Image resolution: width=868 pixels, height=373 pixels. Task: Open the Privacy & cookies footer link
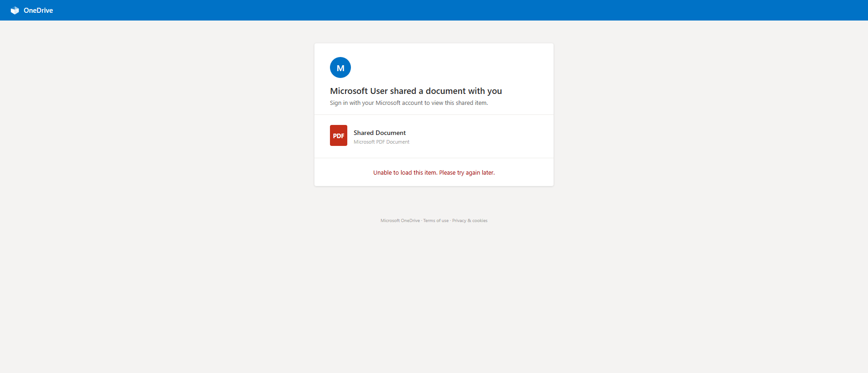470,221
